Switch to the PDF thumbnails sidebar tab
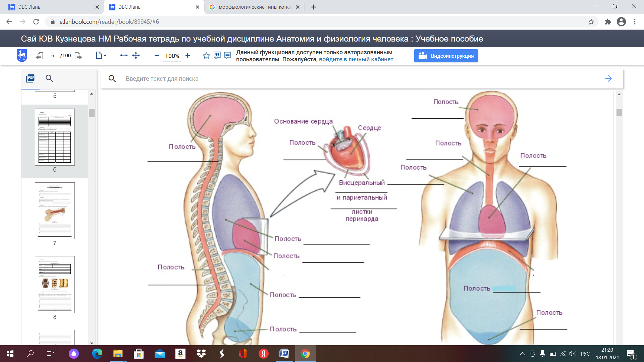Image resolution: width=644 pixels, height=362 pixels. click(30, 78)
